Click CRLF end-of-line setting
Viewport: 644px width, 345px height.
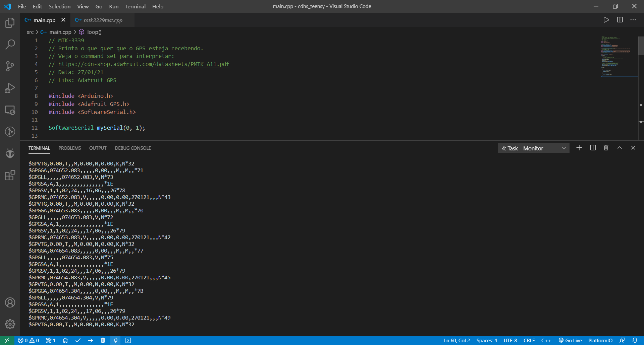[x=529, y=340]
